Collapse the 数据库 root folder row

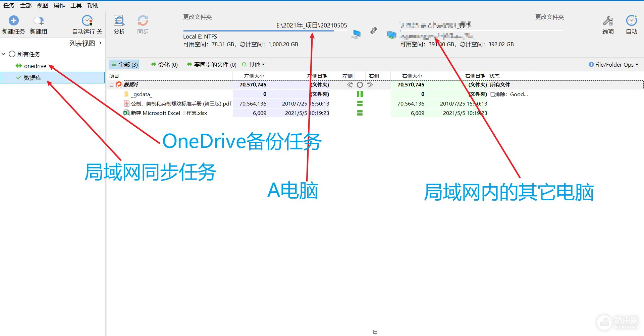point(111,85)
